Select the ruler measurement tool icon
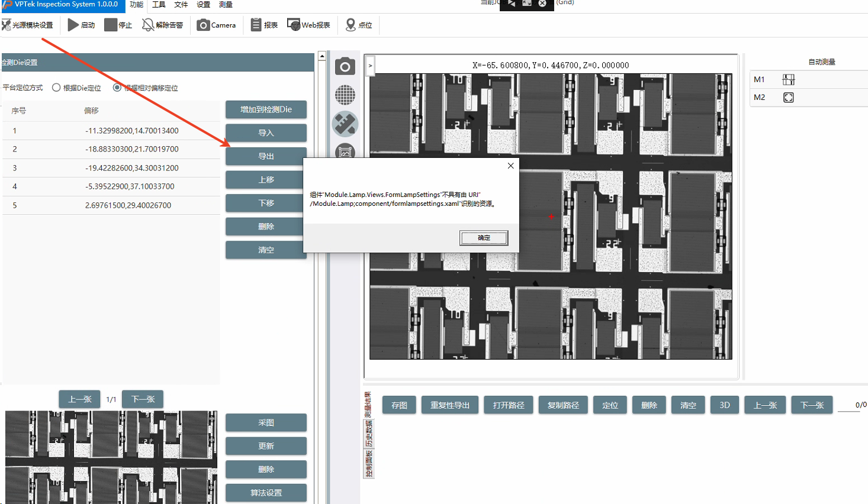This screenshot has height=504, width=868. 345,124
